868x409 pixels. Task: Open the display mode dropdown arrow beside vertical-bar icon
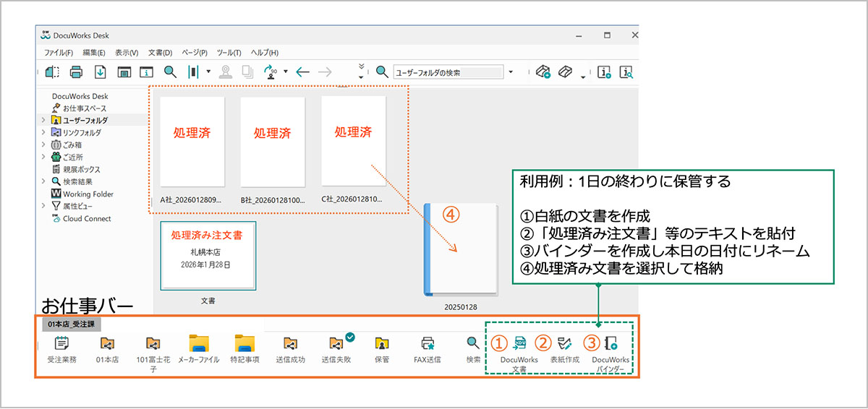(x=208, y=72)
